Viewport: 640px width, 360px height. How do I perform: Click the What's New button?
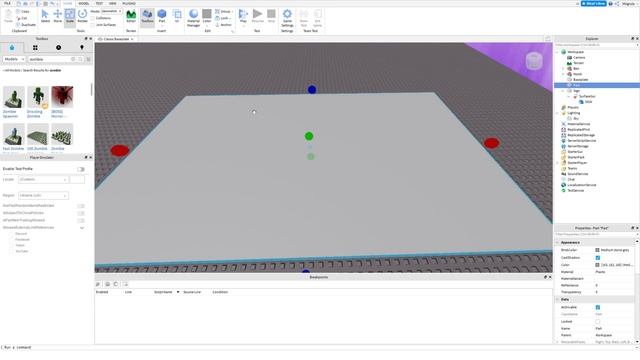click(593, 3)
